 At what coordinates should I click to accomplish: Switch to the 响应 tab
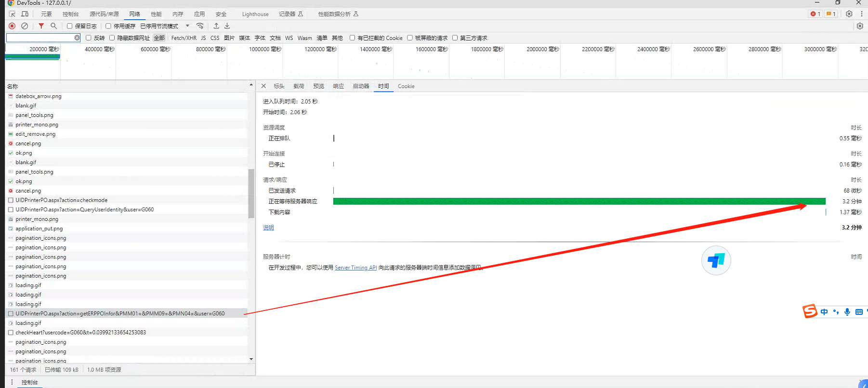[x=338, y=86]
